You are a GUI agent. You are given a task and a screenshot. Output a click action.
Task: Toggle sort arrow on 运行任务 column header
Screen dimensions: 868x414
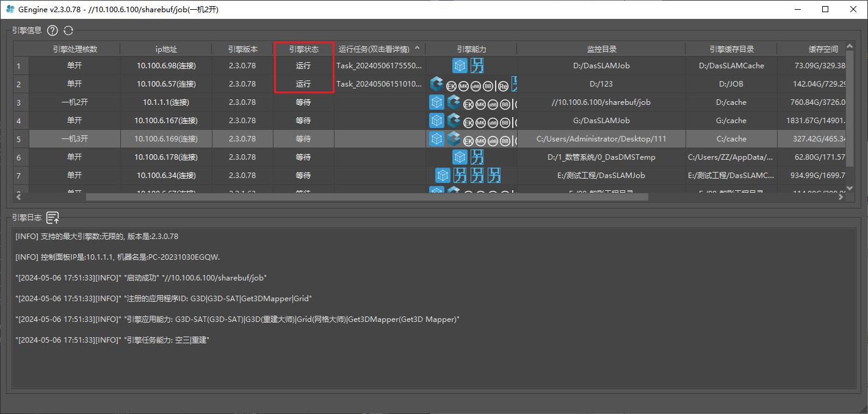point(418,48)
